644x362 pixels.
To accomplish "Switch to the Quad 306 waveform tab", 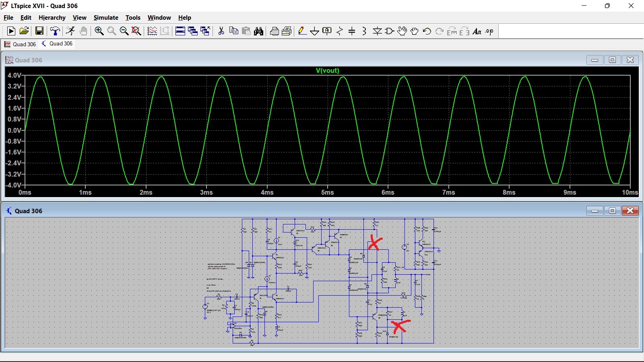I will pyautogui.click(x=20, y=44).
